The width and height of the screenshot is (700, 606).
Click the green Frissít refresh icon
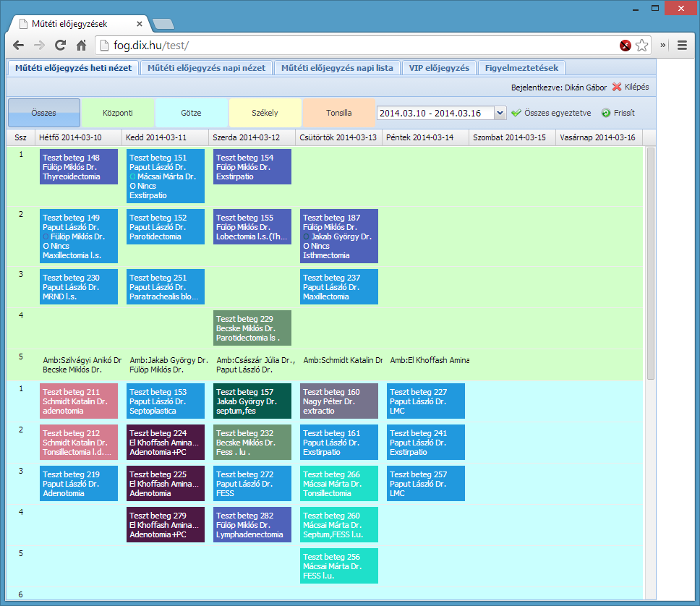pos(606,113)
